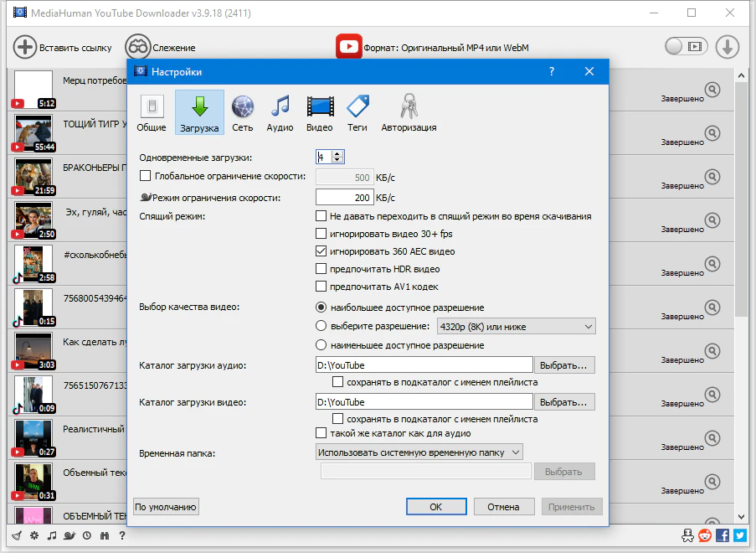The width and height of the screenshot is (756, 553).
Task: Click the Twitter icon in status bar
Action: tap(741, 535)
